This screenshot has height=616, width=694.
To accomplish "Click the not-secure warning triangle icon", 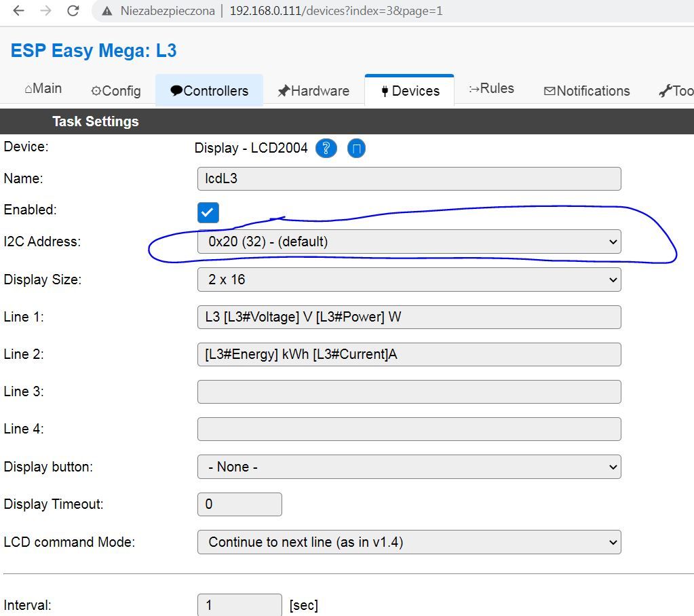I will pos(107,11).
